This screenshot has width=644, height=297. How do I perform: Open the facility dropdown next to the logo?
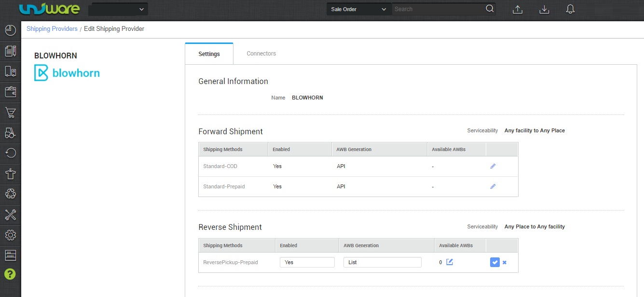(x=118, y=9)
